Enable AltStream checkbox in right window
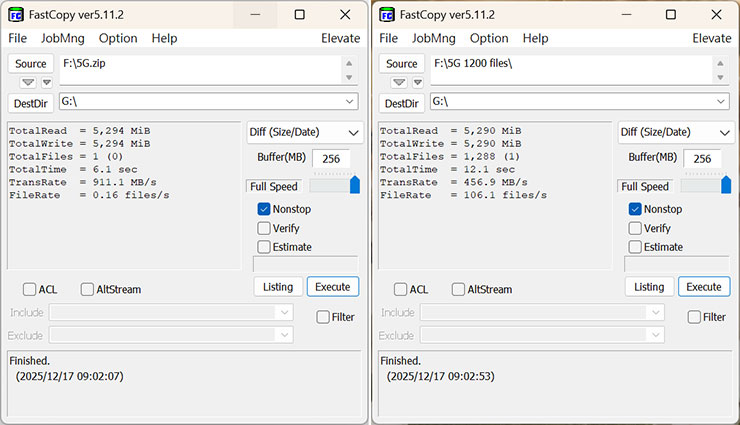 coord(458,289)
